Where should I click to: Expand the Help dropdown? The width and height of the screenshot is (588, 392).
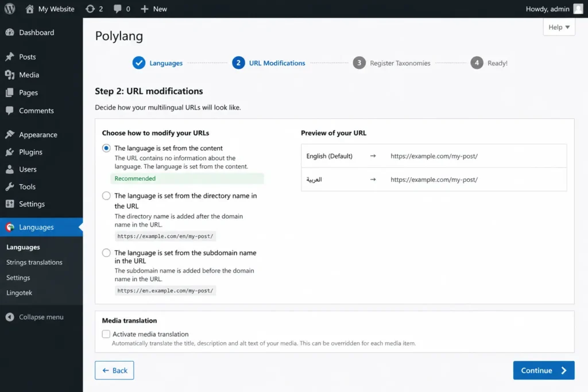[x=559, y=27]
